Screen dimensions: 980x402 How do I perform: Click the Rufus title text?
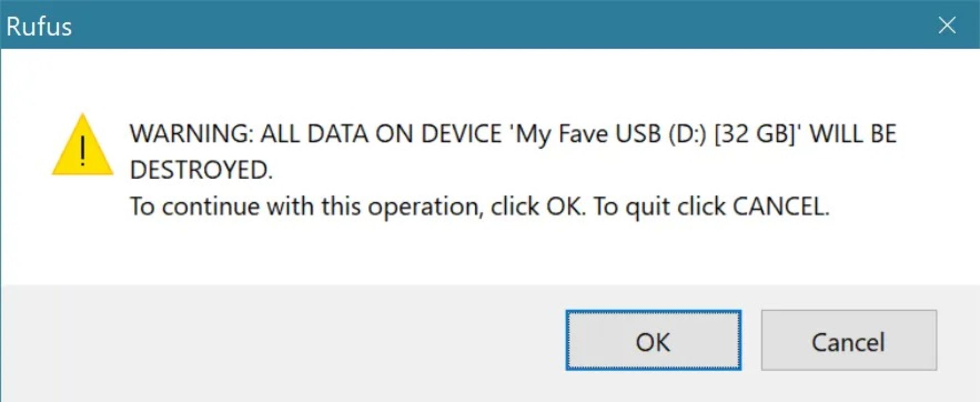point(39,26)
